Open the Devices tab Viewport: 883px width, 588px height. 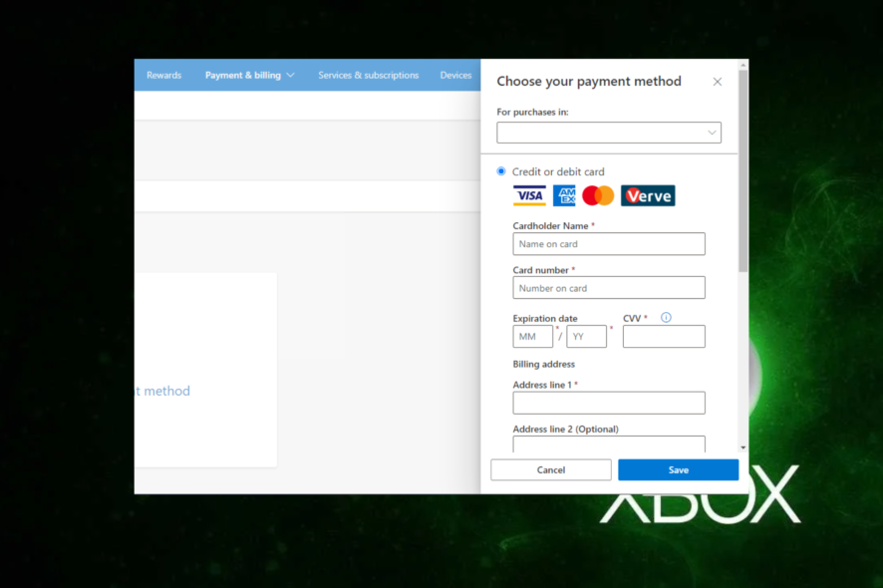click(455, 75)
